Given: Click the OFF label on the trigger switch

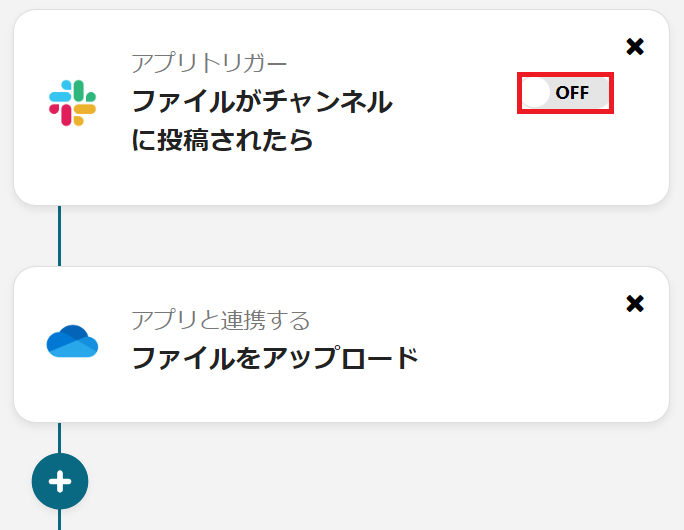Looking at the screenshot, I should click(573, 93).
